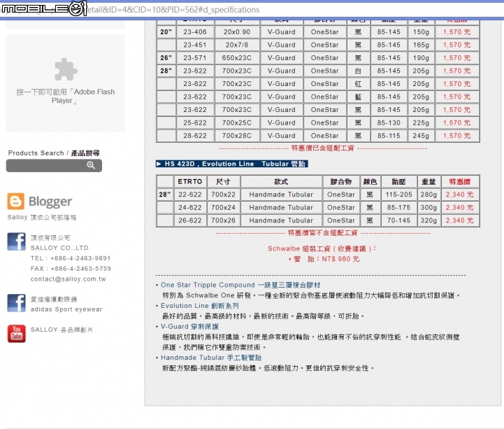This screenshot has width=504, height=429.
Task: Click ETRTO value 25-622
Action: pos(195,122)
